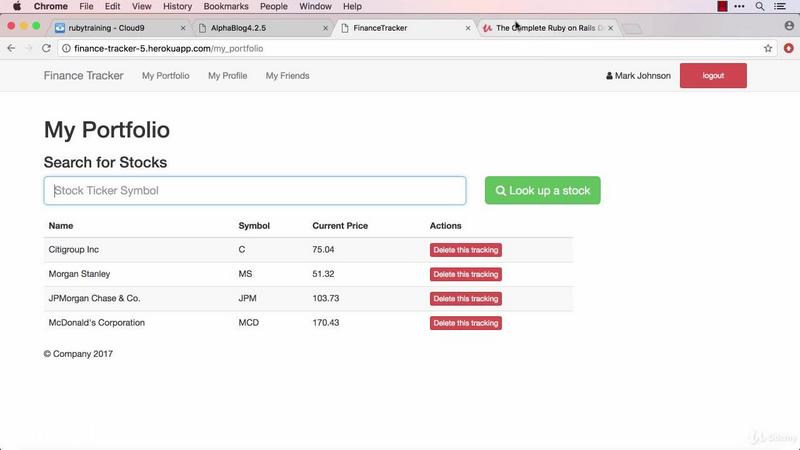Click the 51.32 price value
The width and height of the screenshot is (800, 450).
[x=323, y=274]
